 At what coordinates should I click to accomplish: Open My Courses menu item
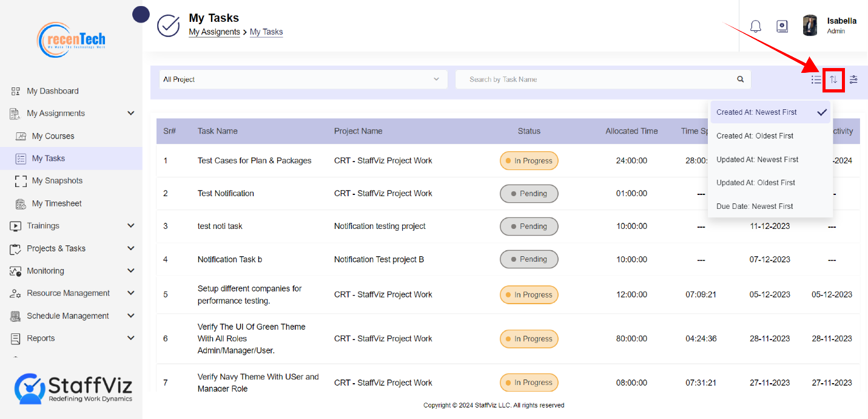click(x=53, y=136)
